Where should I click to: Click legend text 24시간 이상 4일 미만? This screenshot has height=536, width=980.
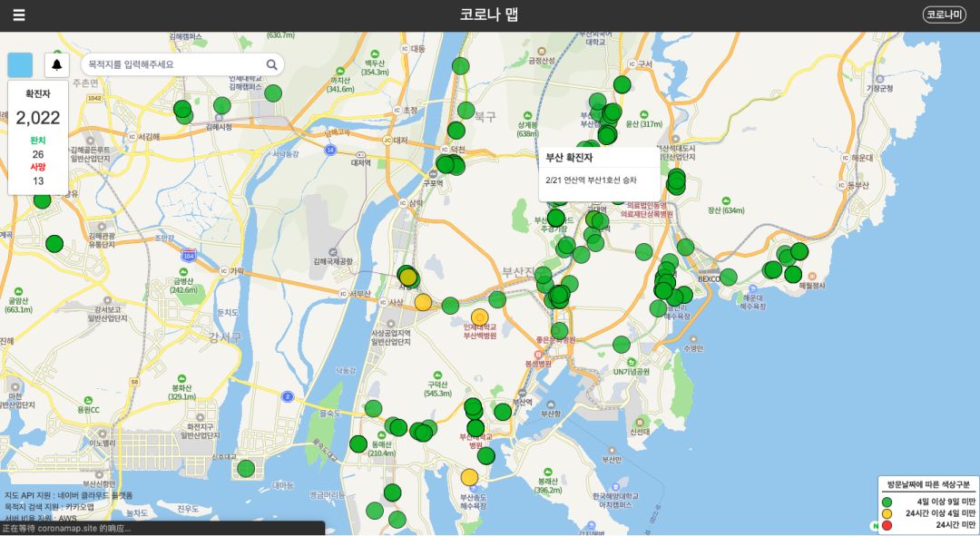pyautogui.click(x=940, y=513)
